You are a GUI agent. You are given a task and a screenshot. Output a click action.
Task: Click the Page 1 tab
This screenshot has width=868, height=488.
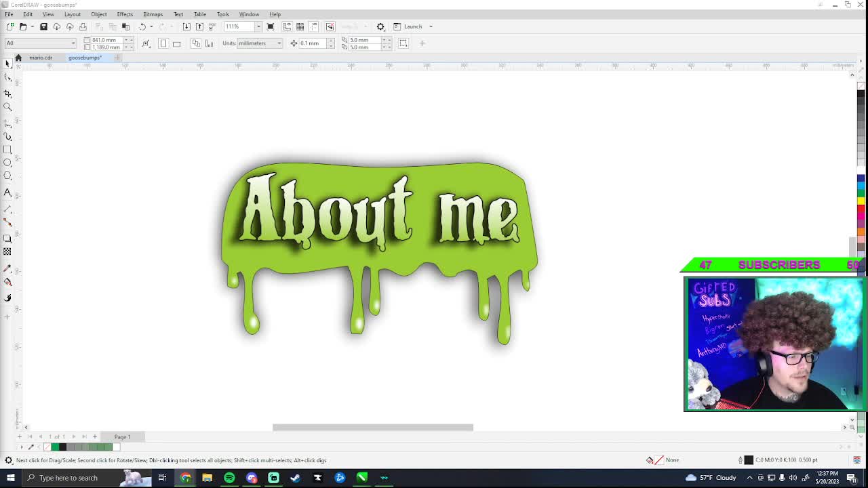122,436
